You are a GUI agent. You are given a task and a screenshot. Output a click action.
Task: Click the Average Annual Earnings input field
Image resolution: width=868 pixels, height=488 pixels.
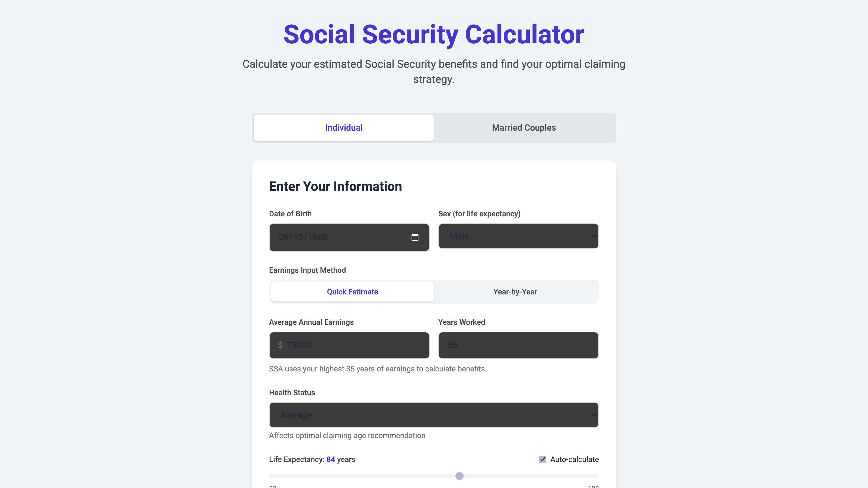[349, 345]
